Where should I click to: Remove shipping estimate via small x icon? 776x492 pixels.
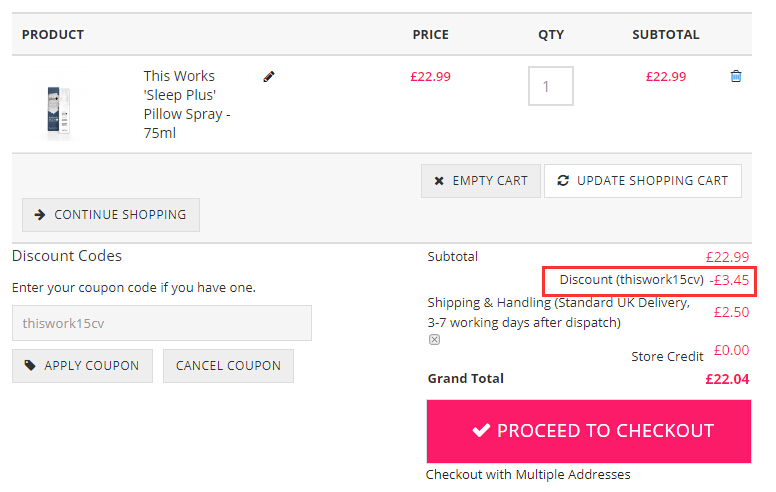(434, 340)
